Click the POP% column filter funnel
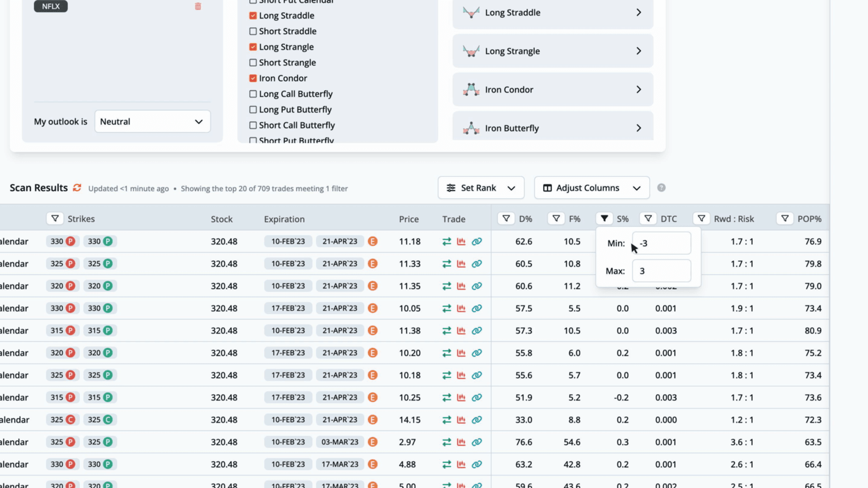868x488 pixels. pos(785,219)
